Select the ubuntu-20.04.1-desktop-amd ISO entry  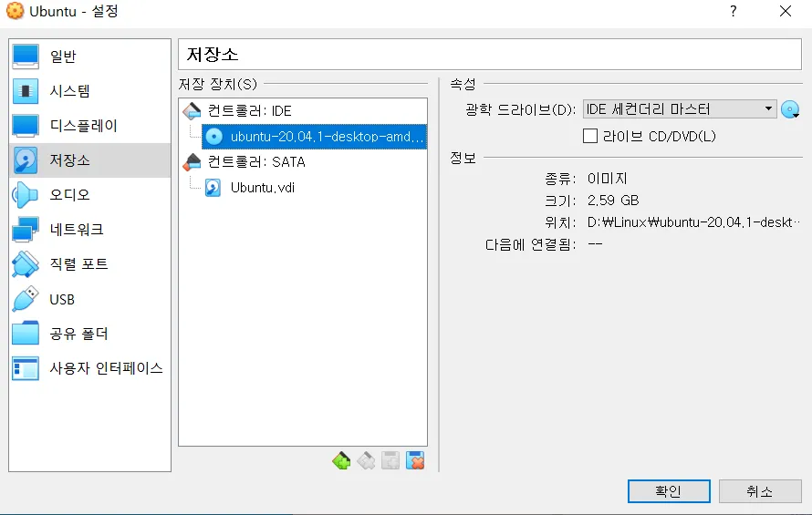click(x=315, y=137)
